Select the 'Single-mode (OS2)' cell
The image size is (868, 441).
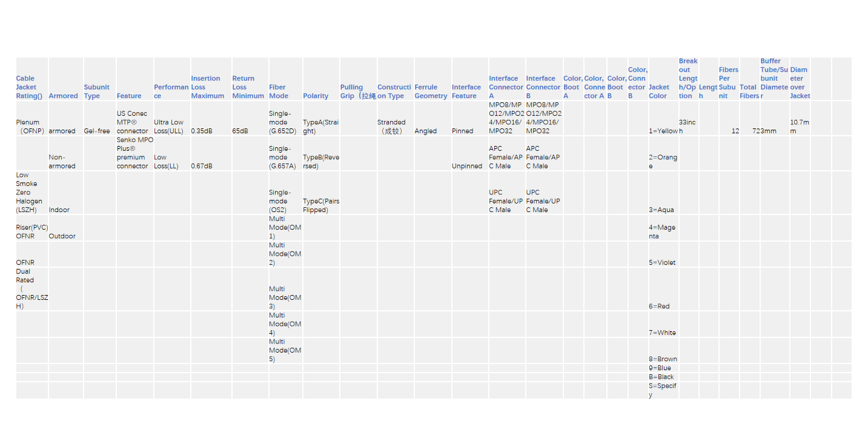tap(285, 193)
